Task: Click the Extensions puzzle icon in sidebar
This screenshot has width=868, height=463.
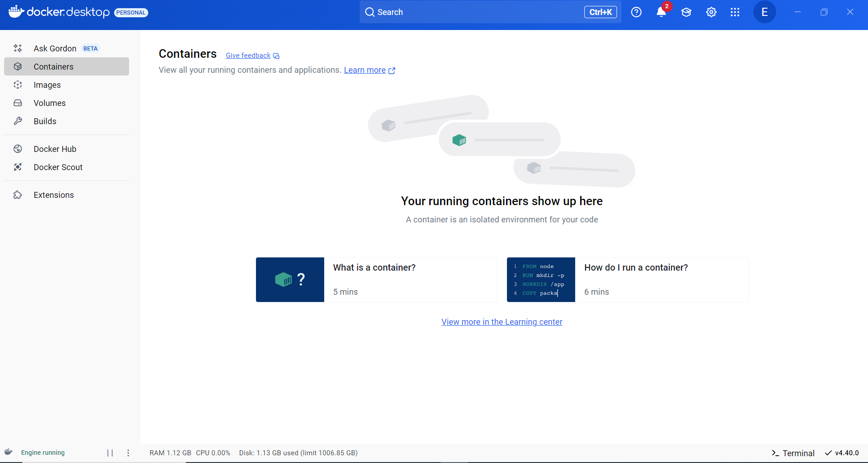Action: tap(18, 195)
